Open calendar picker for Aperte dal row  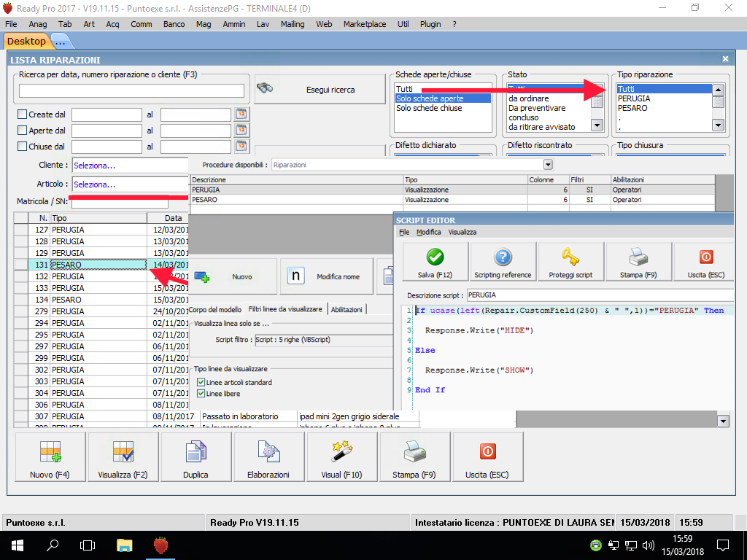(241, 130)
